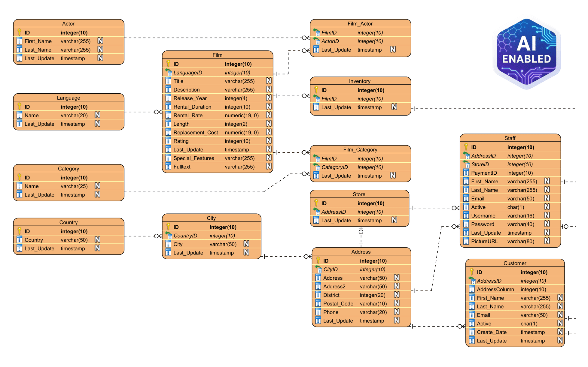Click the AI ENABLED hexagon badge
The image size is (588, 367).
[526, 53]
